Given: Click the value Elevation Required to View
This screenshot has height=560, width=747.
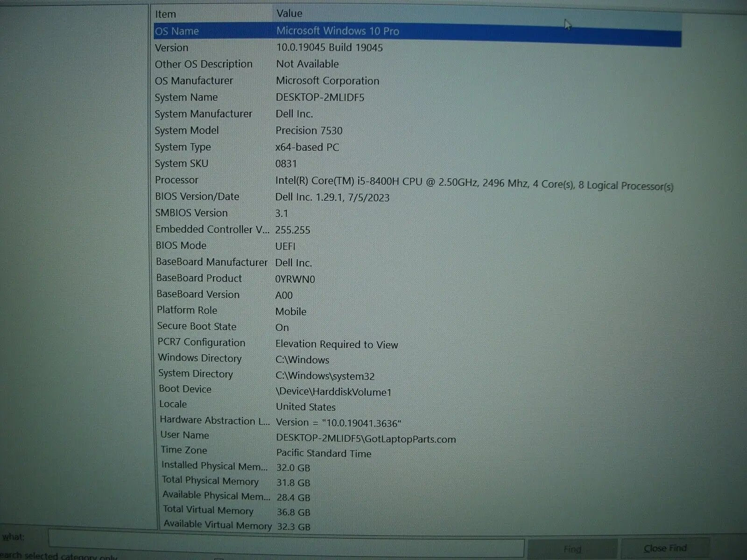Looking at the screenshot, I should (337, 344).
